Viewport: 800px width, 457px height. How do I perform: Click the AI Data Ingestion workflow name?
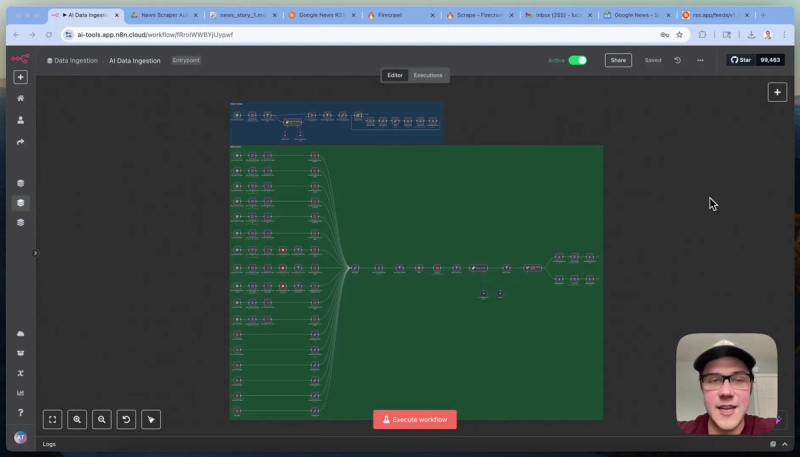pyautogui.click(x=135, y=60)
